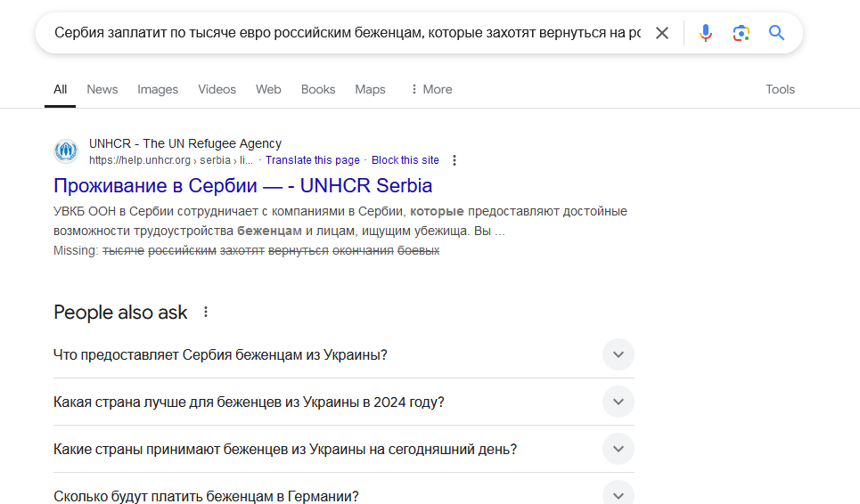Click Translate this page link

pos(313,160)
